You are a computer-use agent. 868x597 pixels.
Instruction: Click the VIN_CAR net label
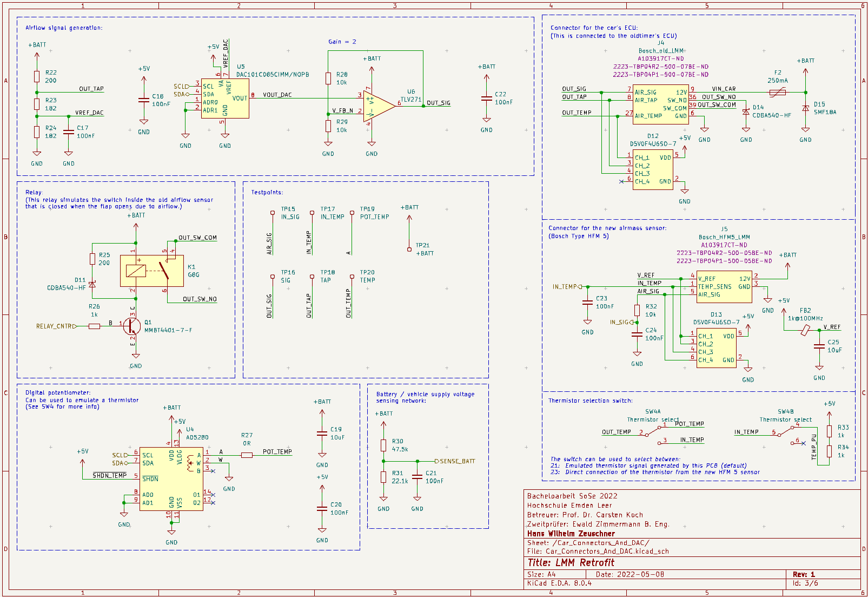[x=724, y=89]
